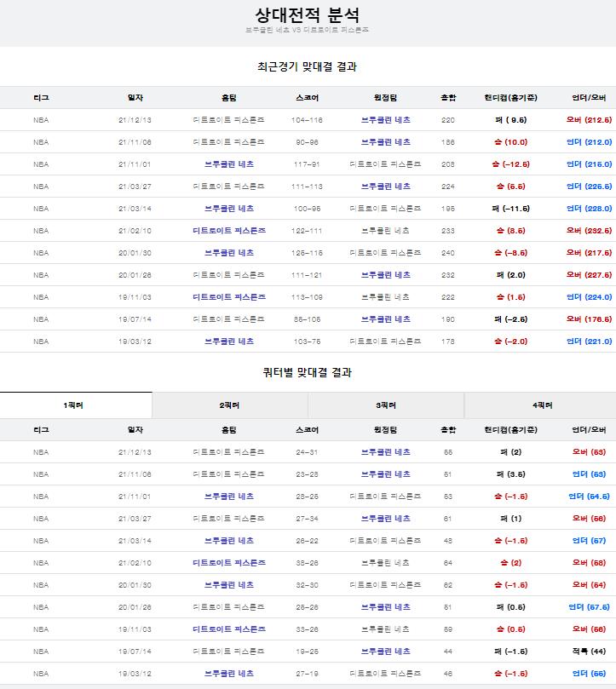Click away team '브루클린 네츠' in recent 20/01/28 row
Viewport: 616px width, 689px height.
pyautogui.click(x=386, y=275)
